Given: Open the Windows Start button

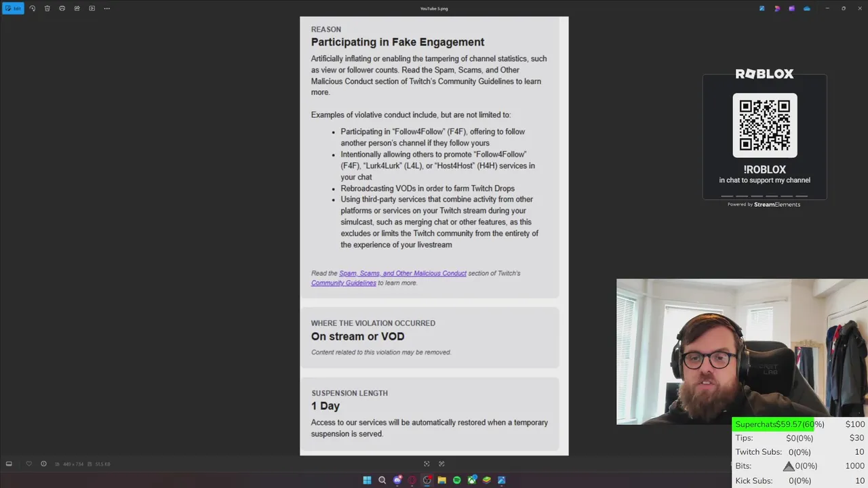Looking at the screenshot, I should 367,480.
